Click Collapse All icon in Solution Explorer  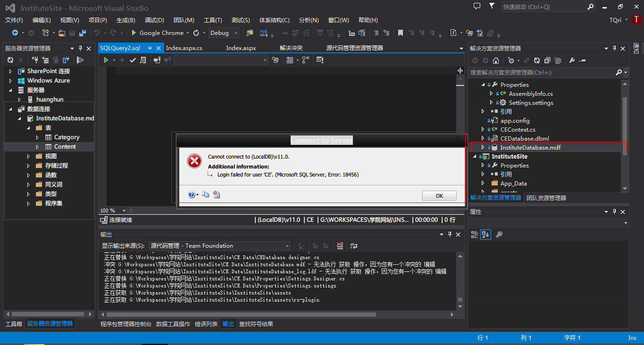tap(547, 60)
